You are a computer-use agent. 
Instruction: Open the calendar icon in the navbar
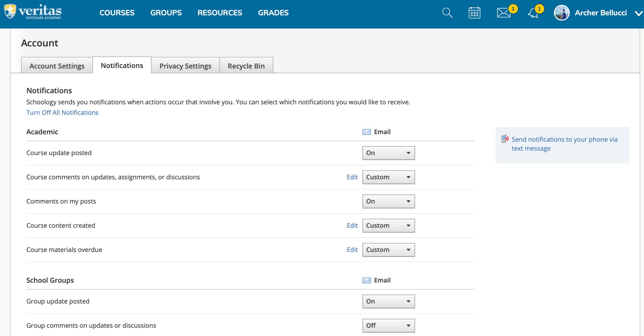pos(474,13)
